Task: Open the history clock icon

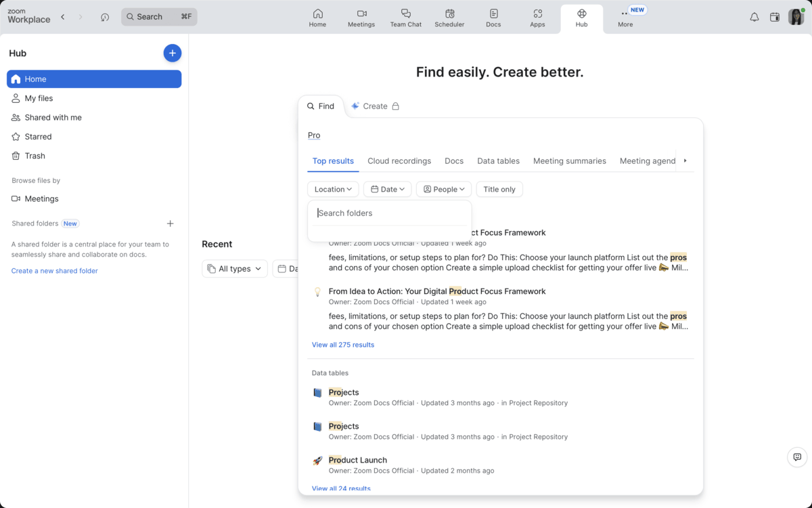Action: (105, 17)
